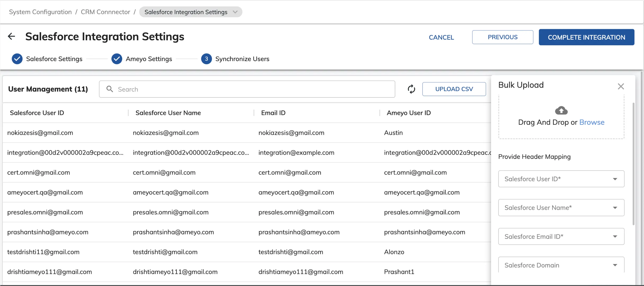Image resolution: width=644 pixels, height=286 pixels.
Task: Click step 3 Synchronize Users circle
Action: 206,59
